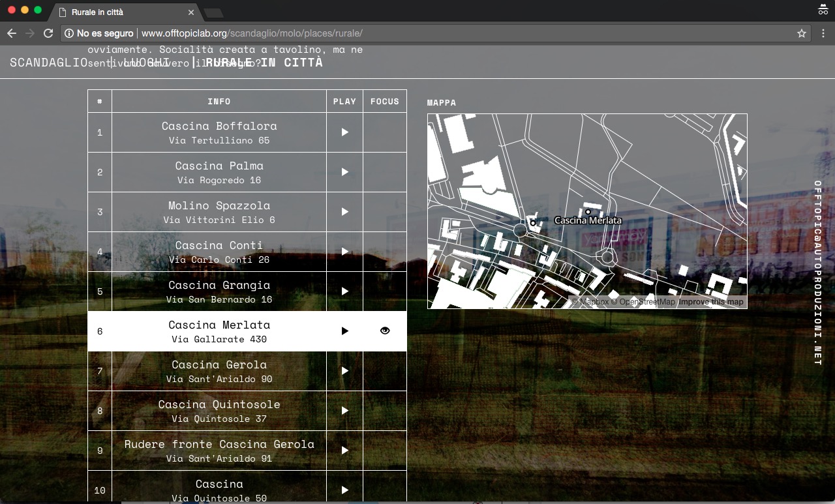This screenshot has height=504, width=835.
Task: Click the incognito icon in title bar
Action: (823, 10)
